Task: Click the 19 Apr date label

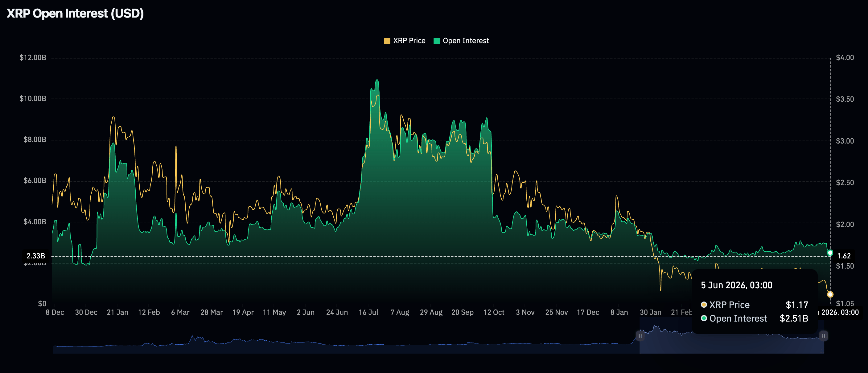Action: [x=243, y=312]
